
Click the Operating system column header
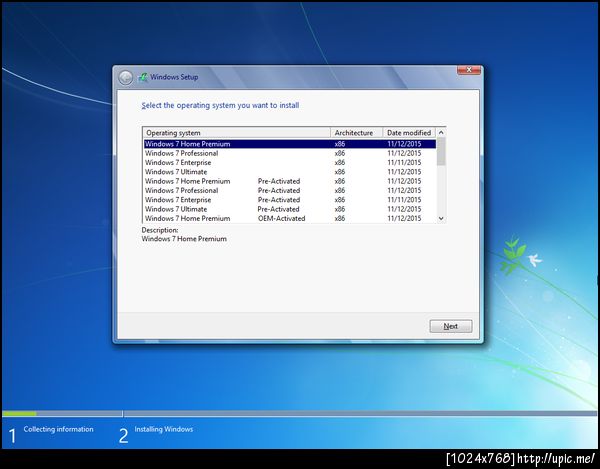click(236, 133)
